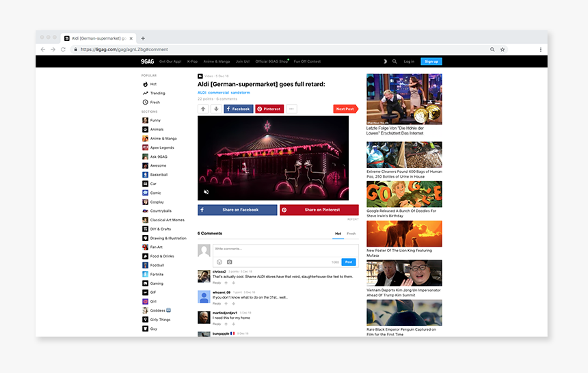This screenshot has width=588, height=373.
Task: Click the blue Sign up button
Action: (x=431, y=61)
